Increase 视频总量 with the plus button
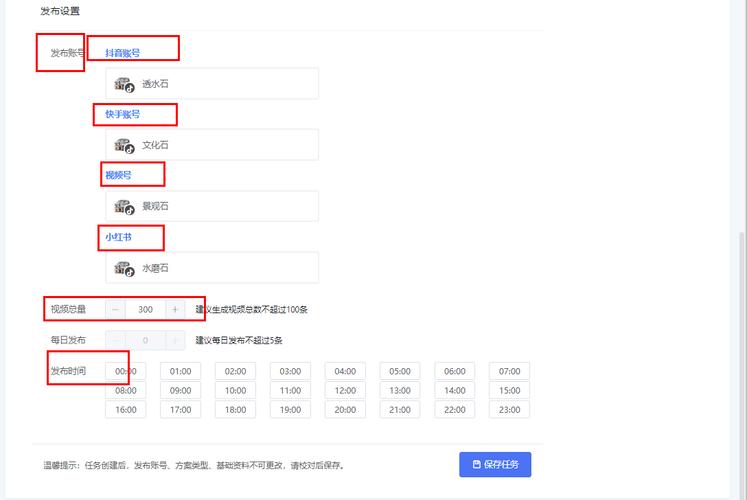Screen dimensions: 747x500 click(175, 310)
